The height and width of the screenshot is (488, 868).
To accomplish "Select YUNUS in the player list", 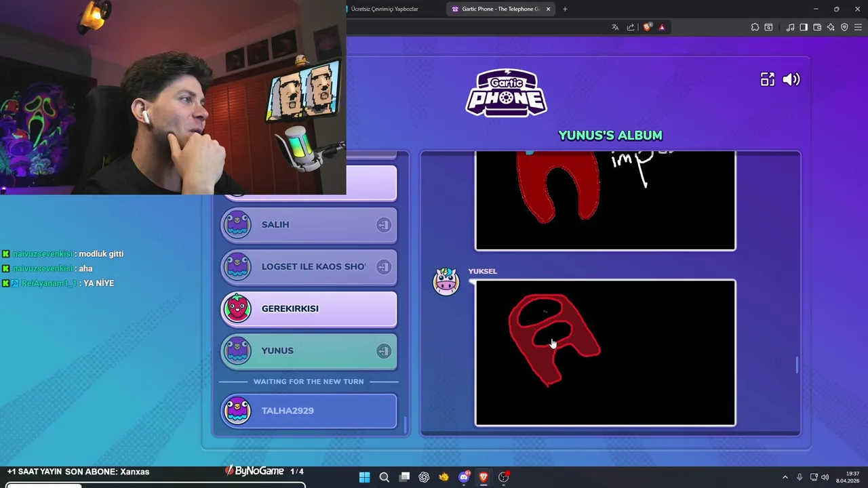I will point(309,350).
